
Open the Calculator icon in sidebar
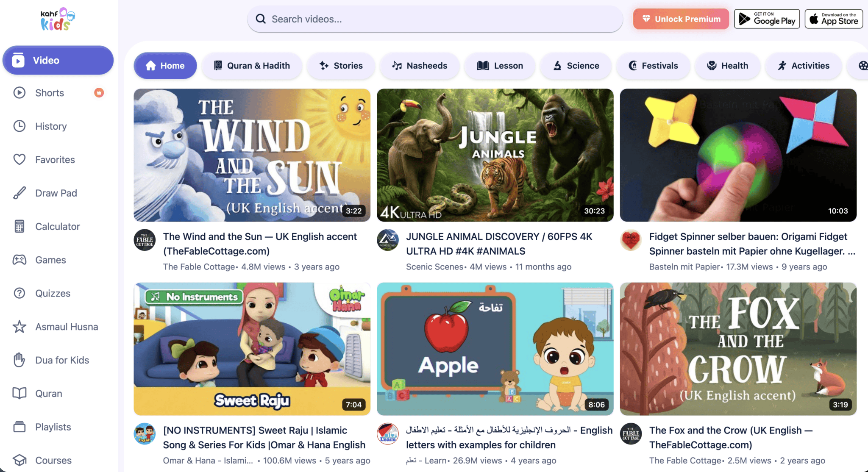pyautogui.click(x=19, y=227)
